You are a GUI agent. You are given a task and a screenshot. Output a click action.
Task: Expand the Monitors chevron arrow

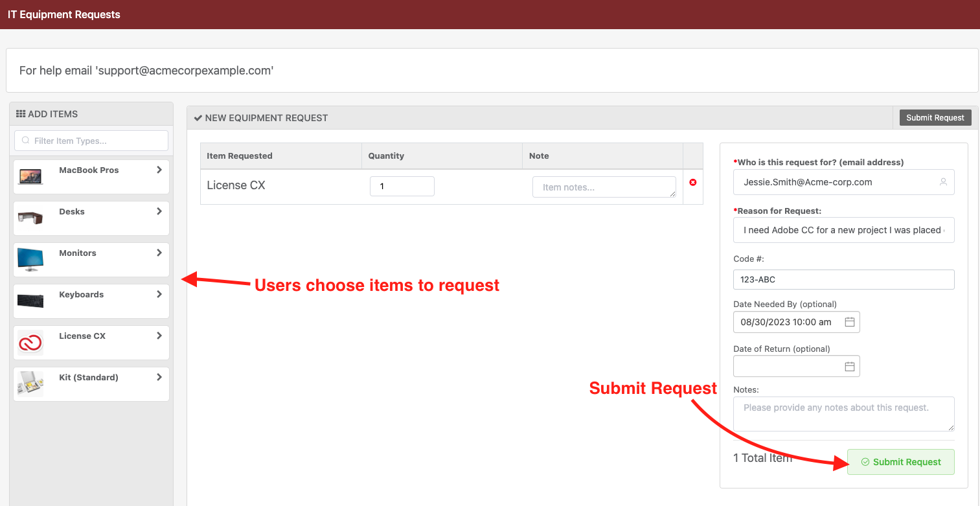(x=159, y=253)
